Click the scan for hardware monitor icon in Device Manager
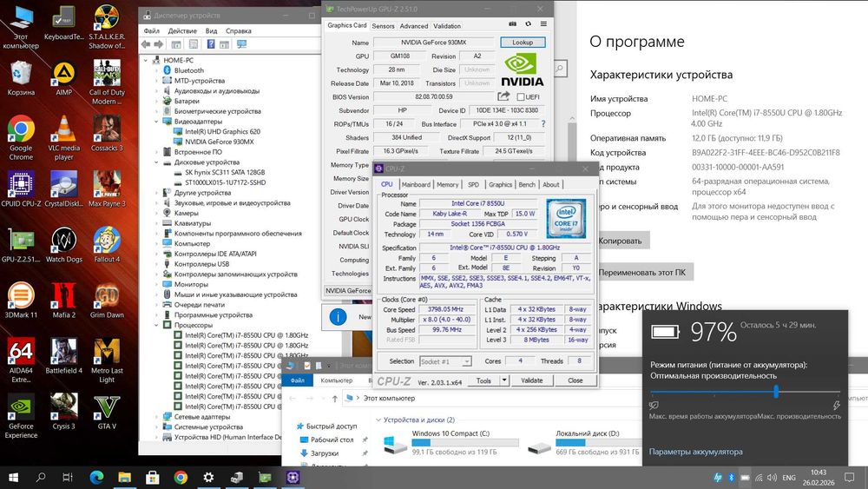This screenshot has width=868, height=489. 242,44
